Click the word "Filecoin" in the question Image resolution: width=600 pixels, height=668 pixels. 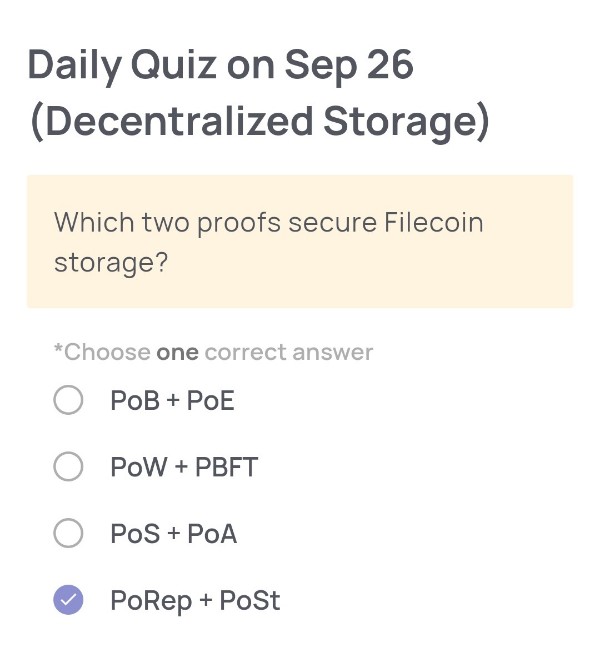coord(433,222)
